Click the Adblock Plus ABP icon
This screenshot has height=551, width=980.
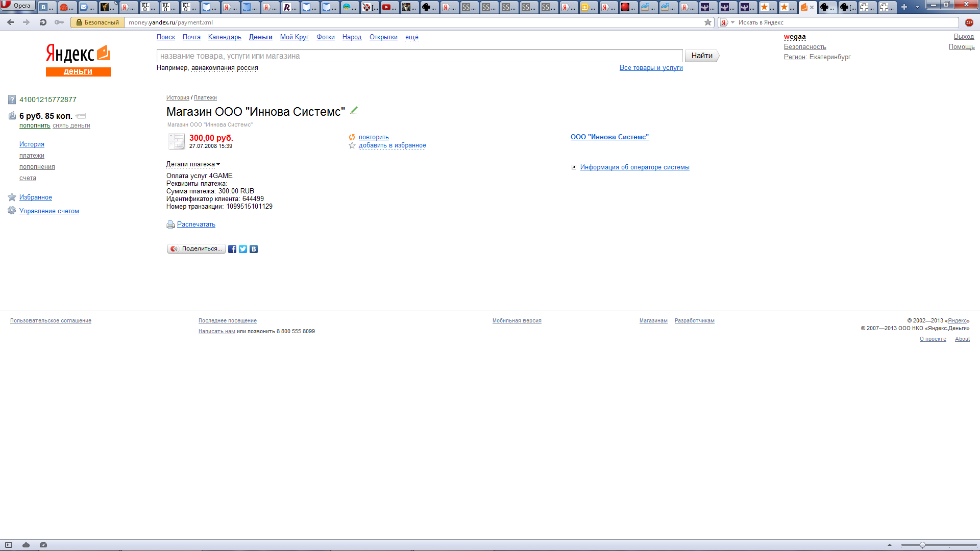click(969, 22)
